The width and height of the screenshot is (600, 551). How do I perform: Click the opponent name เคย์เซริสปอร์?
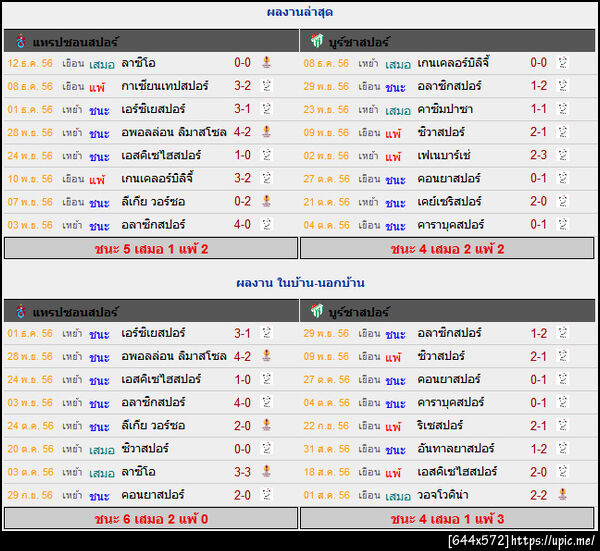coord(449,202)
